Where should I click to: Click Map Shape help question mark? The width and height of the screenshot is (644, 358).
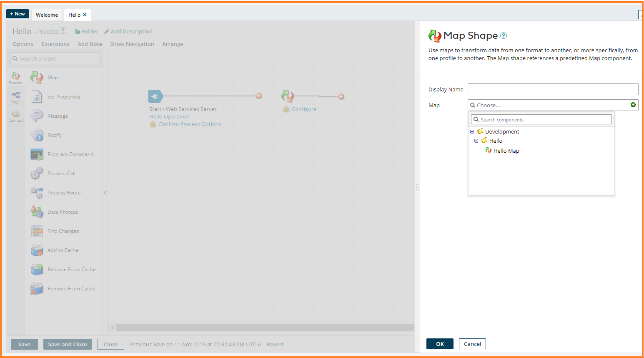pyautogui.click(x=504, y=36)
